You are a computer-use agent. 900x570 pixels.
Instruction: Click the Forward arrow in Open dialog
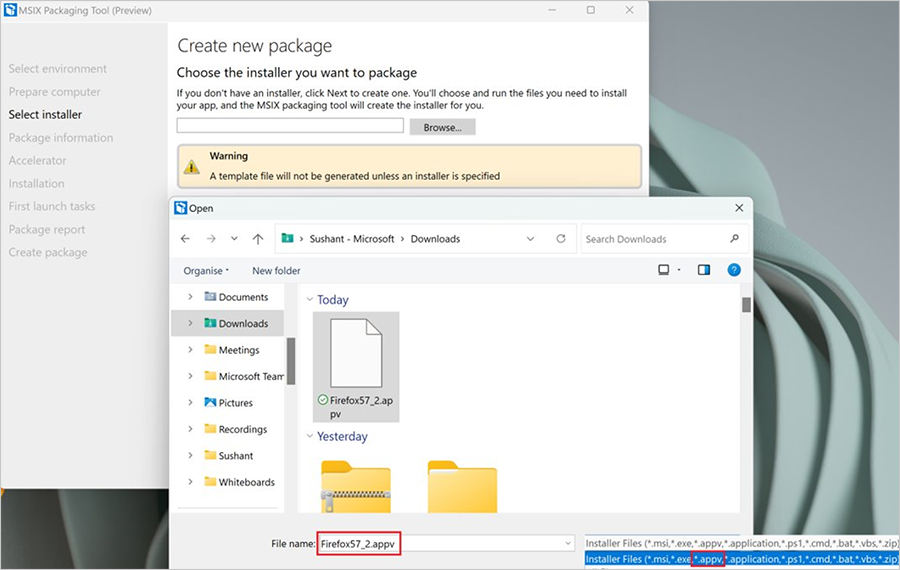click(x=211, y=239)
